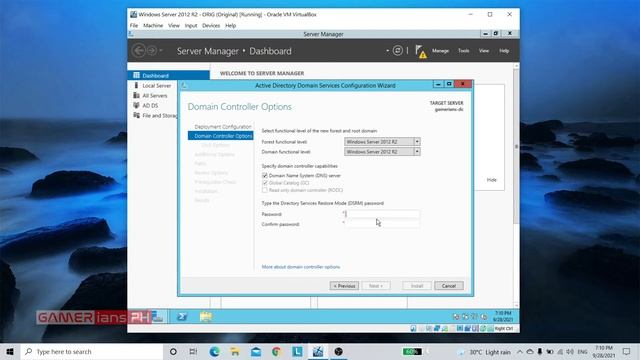This screenshot has height=360, width=640.
Task: Click Hide in welcome panel
Action: tap(491, 180)
